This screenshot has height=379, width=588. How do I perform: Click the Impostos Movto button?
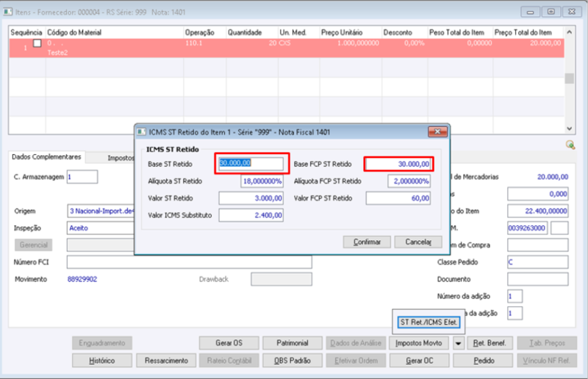point(419,343)
